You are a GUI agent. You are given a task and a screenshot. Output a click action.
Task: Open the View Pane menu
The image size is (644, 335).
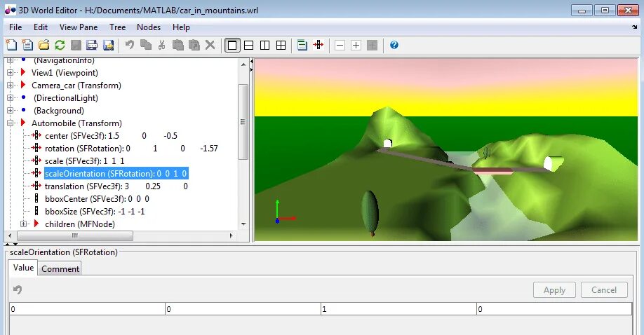pyautogui.click(x=79, y=27)
